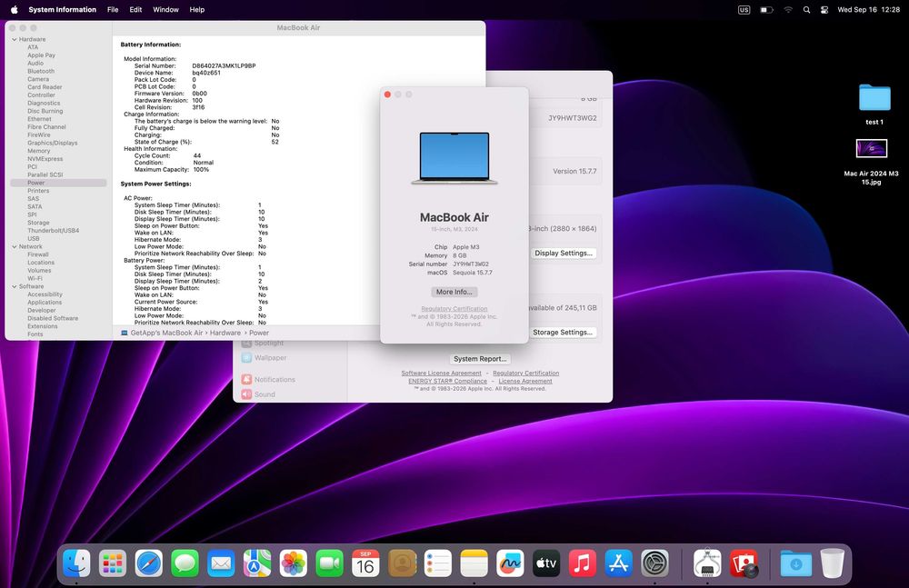Open Control Center in menu bar
909x588 pixels.
(824, 10)
